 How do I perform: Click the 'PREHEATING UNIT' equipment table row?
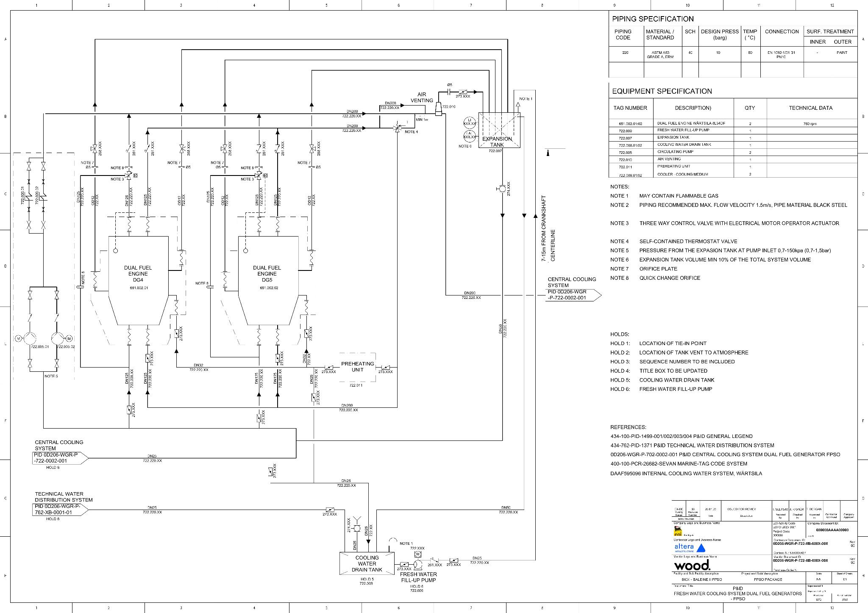(x=674, y=166)
